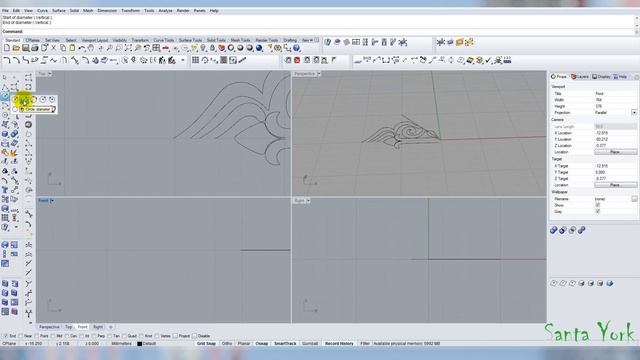Select the Circle tool in left sidebar
Screen dimensions: 640x360
[5, 96]
